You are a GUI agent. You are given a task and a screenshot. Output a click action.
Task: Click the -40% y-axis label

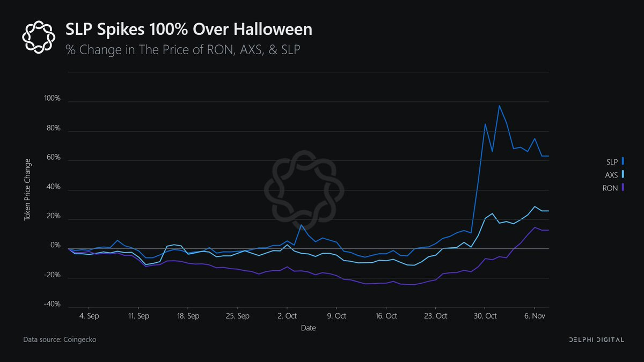pyautogui.click(x=53, y=304)
